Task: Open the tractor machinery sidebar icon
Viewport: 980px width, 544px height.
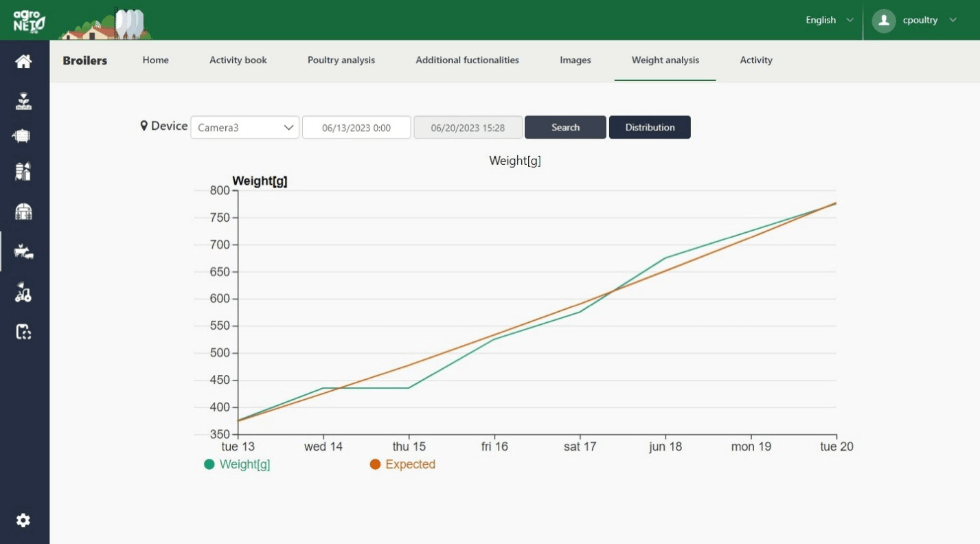Action: click(x=23, y=293)
